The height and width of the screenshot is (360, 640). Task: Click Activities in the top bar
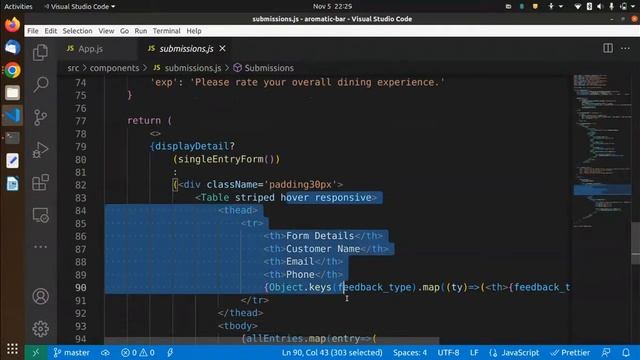pyautogui.click(x=18, y=7)
